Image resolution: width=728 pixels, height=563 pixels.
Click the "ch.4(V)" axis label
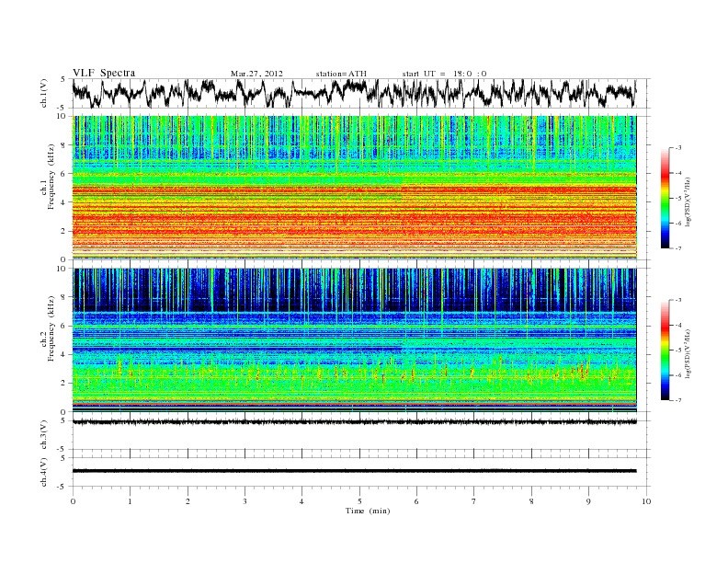coord(44,473)
